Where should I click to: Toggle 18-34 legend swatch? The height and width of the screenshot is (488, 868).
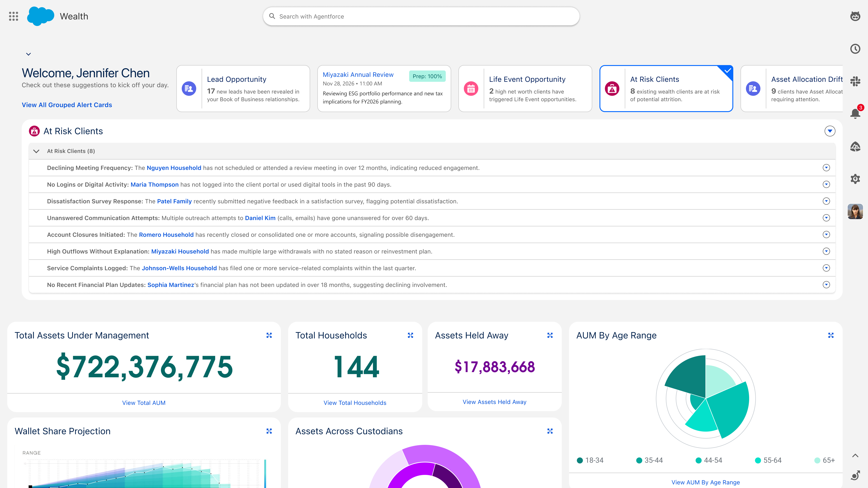(580, 460)
